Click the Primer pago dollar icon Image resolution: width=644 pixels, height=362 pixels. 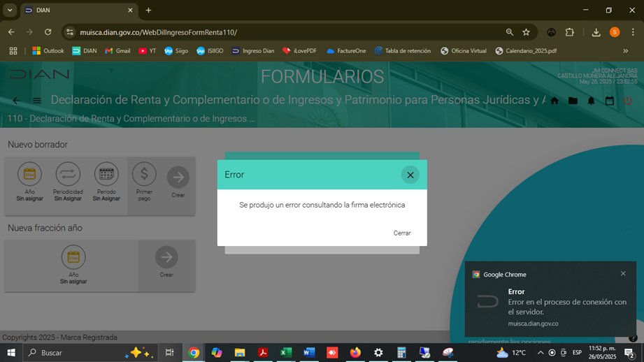tap(144, 173)
